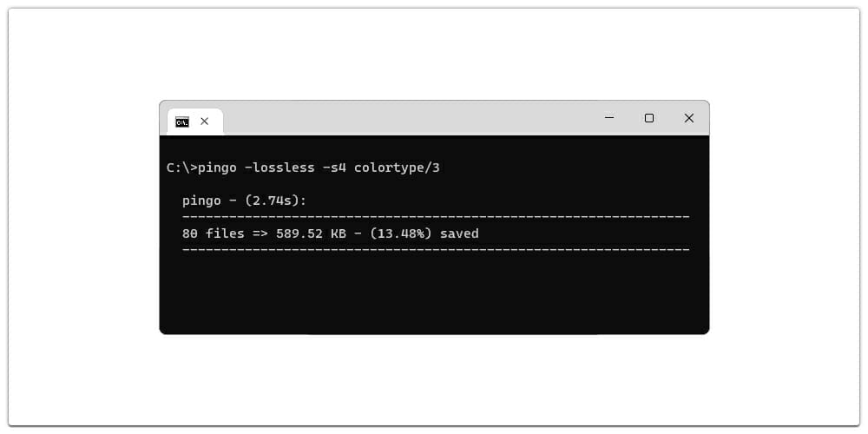Click the 80 files text
Viewport: 868px width, 434px height.
[x=214, y=233]
